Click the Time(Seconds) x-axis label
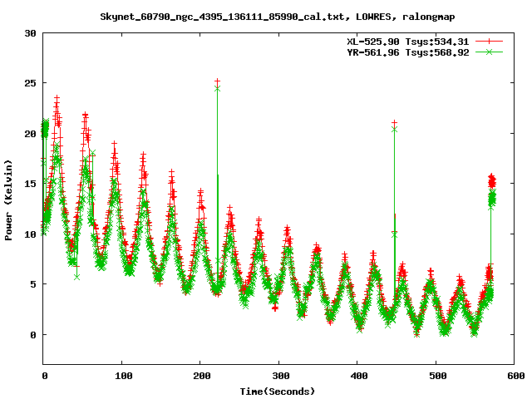 [277, 392]
